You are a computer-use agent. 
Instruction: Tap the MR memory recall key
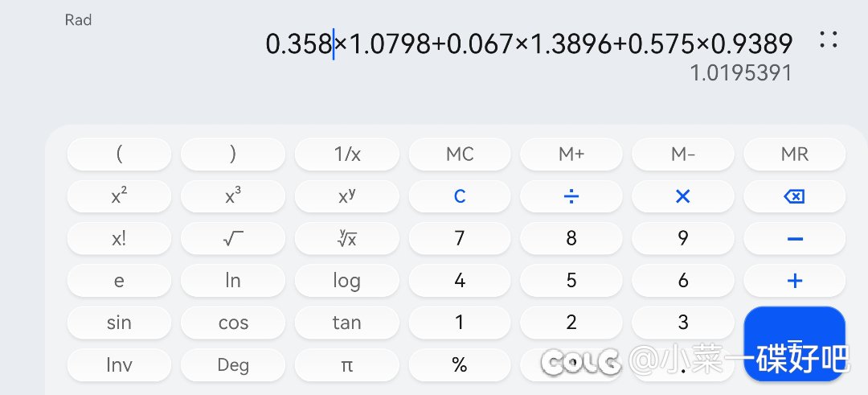pos(794,154)
